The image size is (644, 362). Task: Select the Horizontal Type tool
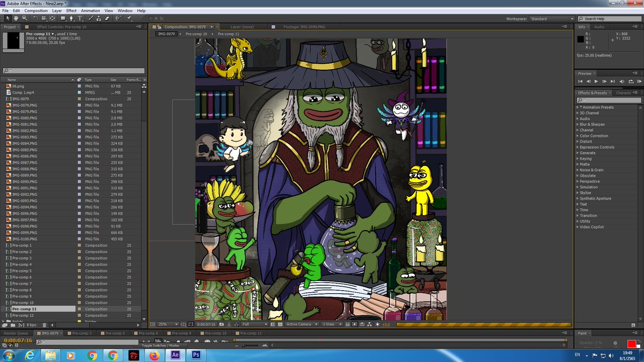click(x=80, y=18)
